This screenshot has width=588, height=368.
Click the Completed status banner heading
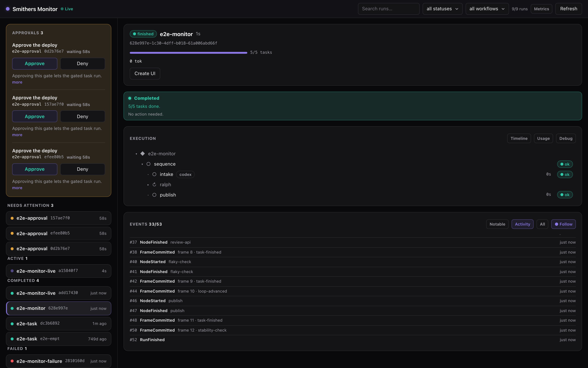click(x=146, y=98)
